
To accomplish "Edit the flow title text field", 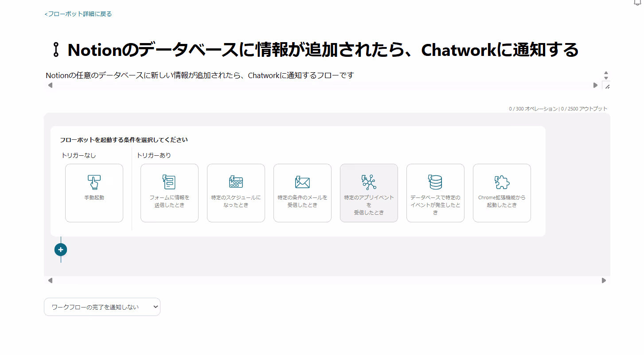I will tap(323, 50).
